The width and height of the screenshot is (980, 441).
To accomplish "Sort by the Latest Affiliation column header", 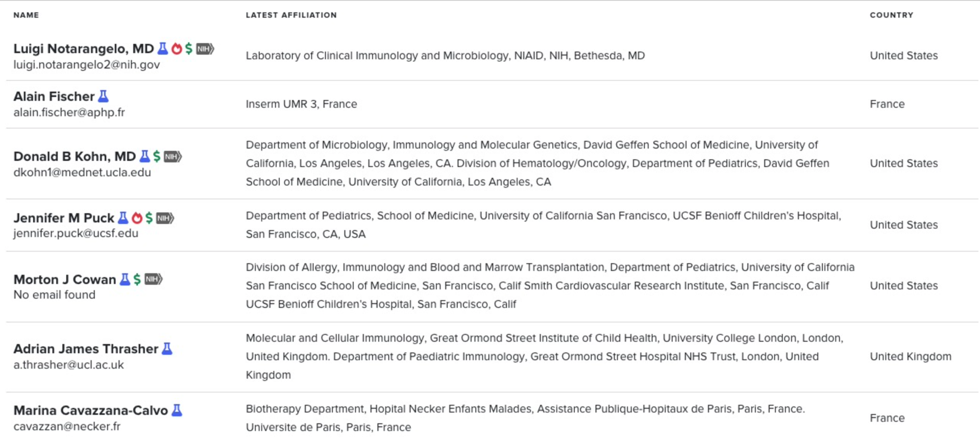I will coord(291,15).
